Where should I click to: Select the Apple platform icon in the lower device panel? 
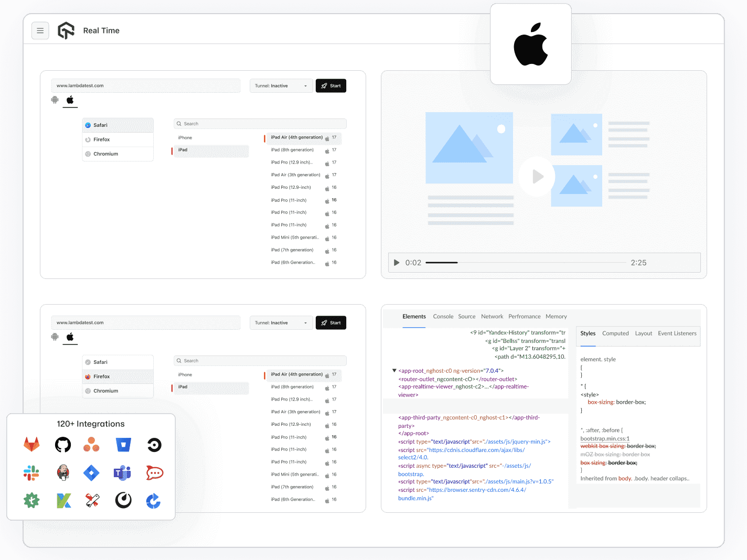pyautogui.click(x=70, y=337)
